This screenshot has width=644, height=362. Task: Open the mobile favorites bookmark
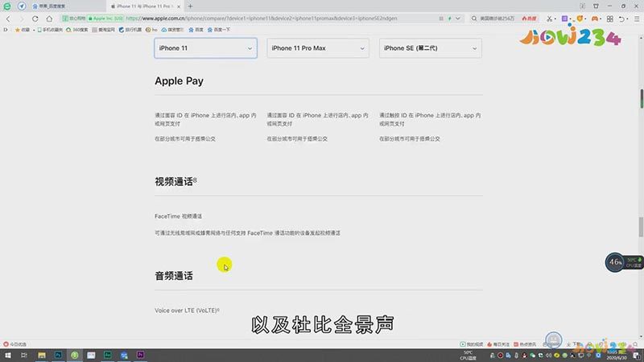coord(50,30)
